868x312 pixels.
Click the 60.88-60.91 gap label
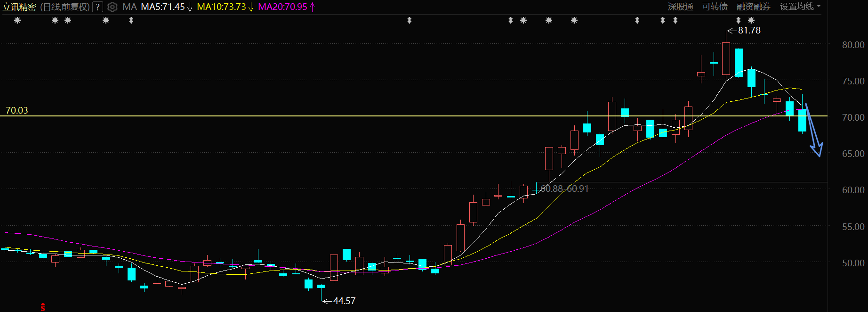tap(564, 189)
